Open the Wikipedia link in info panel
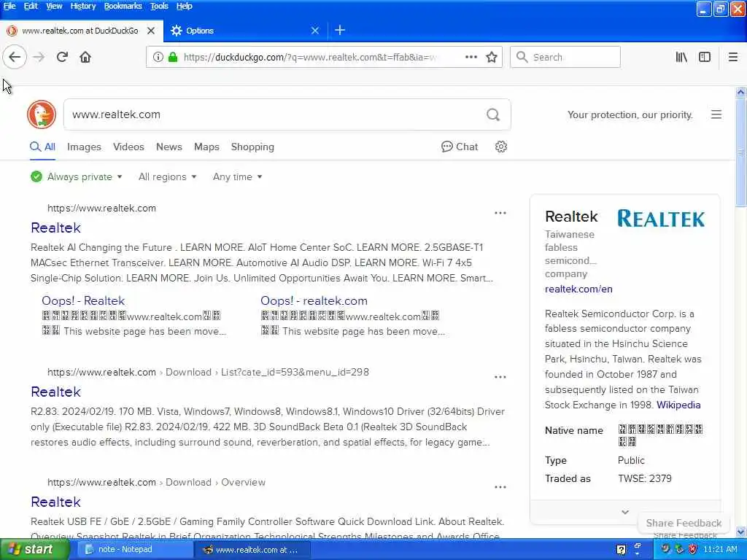This screenshot has width=747, height=560. click(678, 405)
